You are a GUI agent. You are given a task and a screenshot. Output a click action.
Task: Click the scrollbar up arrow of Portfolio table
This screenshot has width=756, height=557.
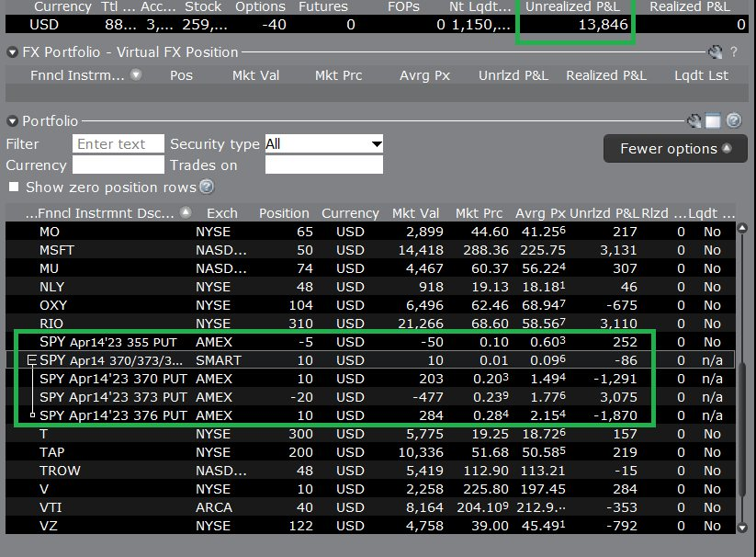(742, 229)
